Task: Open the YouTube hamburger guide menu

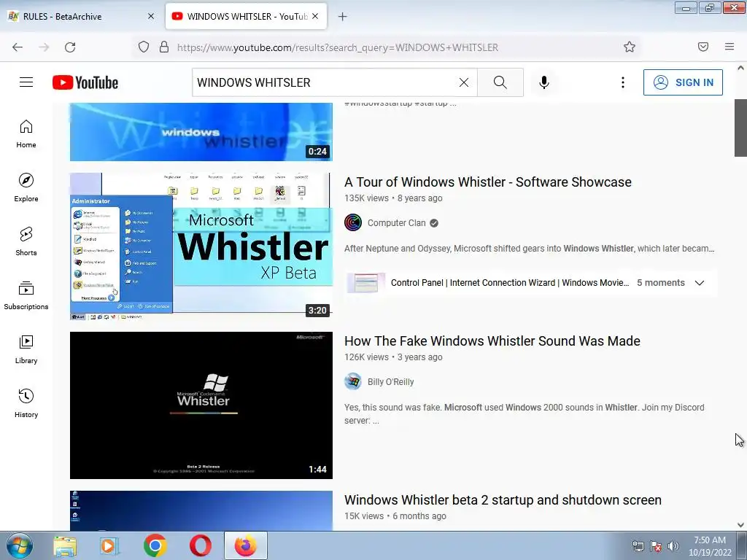Action: (x=26, y=82)
